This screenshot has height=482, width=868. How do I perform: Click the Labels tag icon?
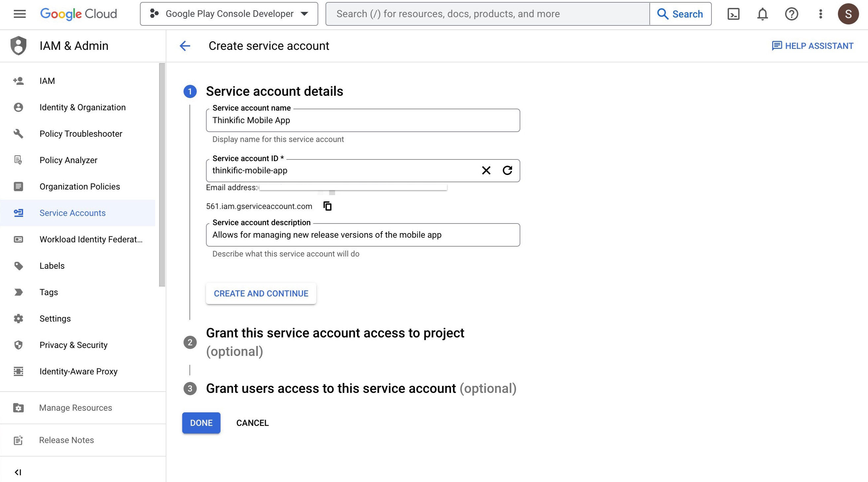pos(18,266)
